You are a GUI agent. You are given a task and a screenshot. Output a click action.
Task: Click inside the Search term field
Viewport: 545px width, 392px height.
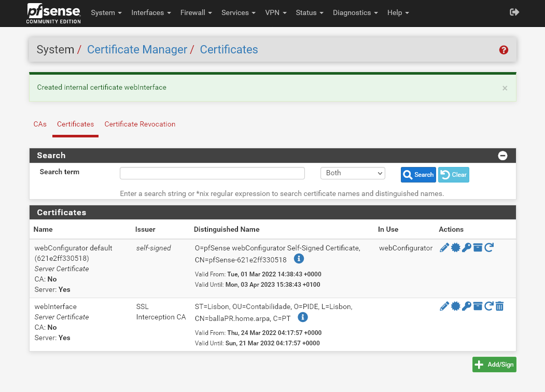click(212, 173)
